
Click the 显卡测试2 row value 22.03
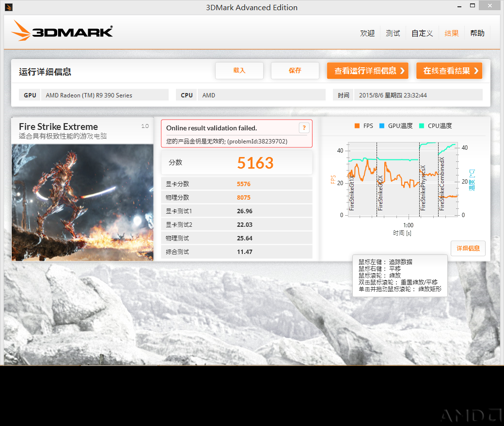(245, 224)
